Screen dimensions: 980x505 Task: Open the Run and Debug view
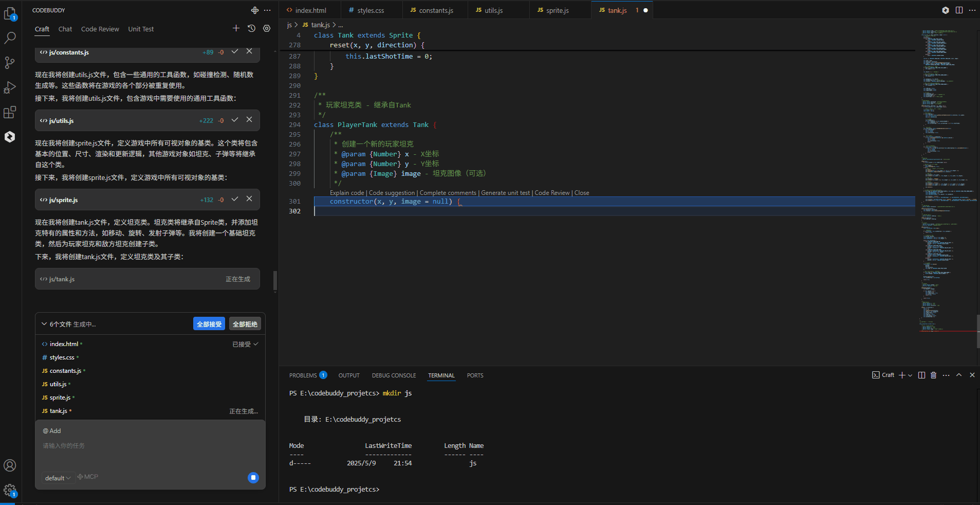tap(10, 87)
